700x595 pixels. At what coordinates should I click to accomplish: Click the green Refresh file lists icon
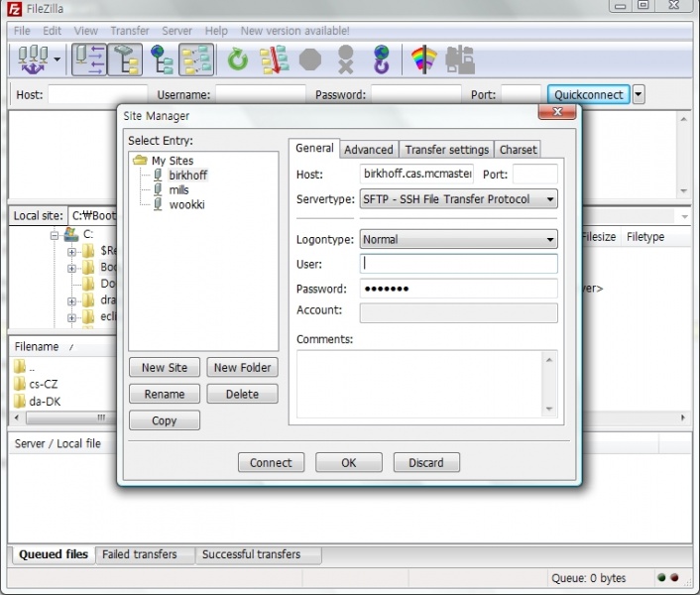tap(238, 60)
